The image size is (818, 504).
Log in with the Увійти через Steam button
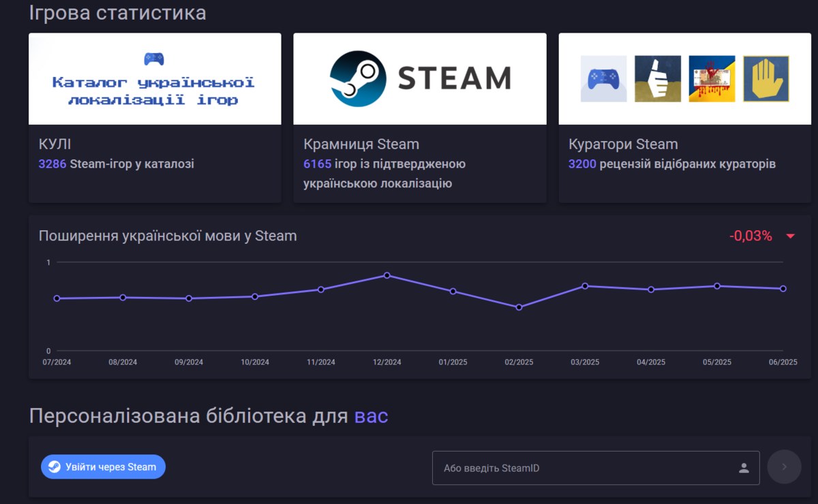click(x=103, y=467)
